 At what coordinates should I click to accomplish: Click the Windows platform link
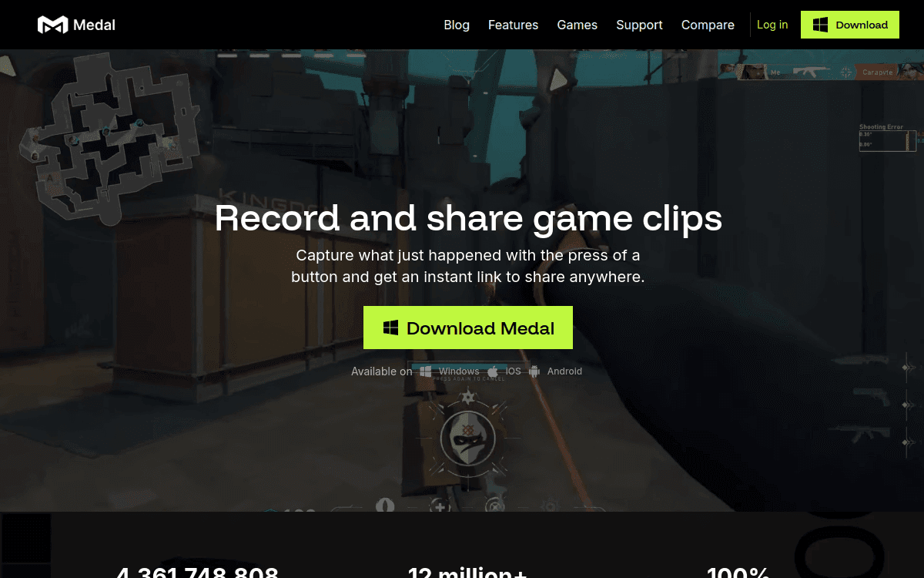point(460,371)
